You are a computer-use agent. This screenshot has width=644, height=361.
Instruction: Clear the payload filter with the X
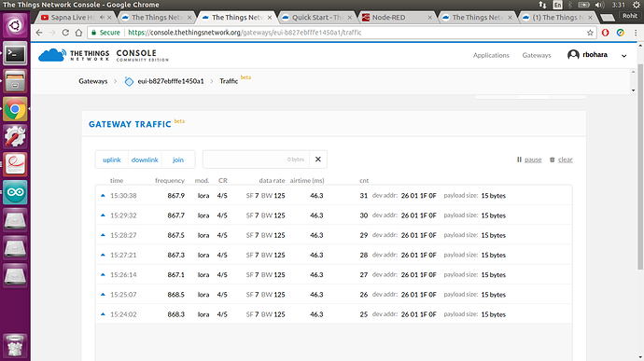tap(318, 160)
